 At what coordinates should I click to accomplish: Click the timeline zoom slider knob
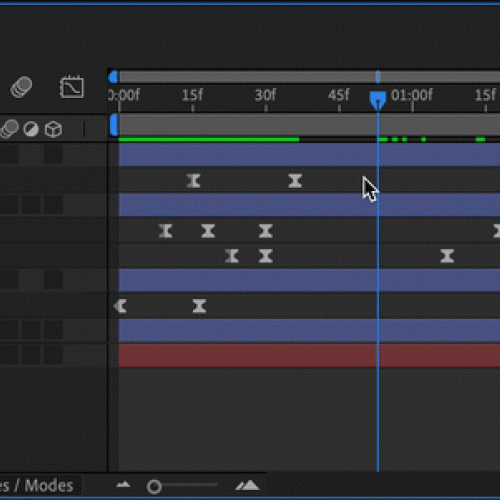point(154,487)
